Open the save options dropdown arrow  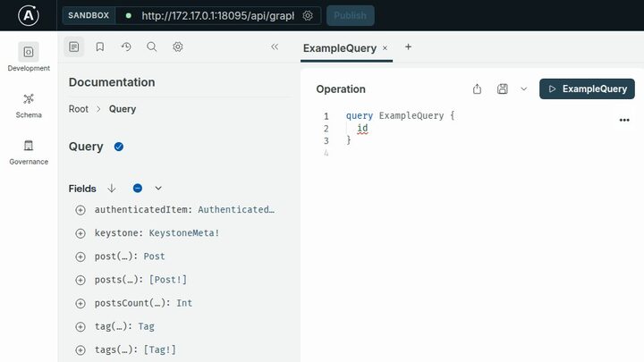tap(523, 88)
